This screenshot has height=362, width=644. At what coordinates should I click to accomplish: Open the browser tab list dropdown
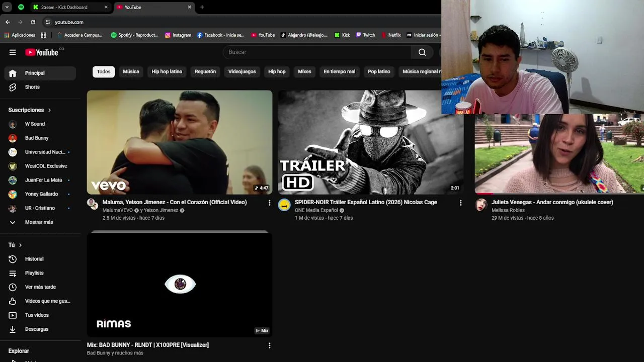coord(7,7)
